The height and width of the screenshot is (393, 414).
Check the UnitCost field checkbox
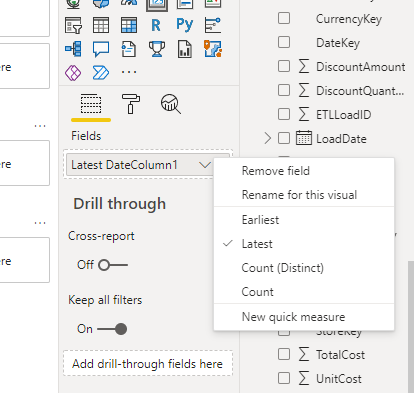click(x=284, y=378)
